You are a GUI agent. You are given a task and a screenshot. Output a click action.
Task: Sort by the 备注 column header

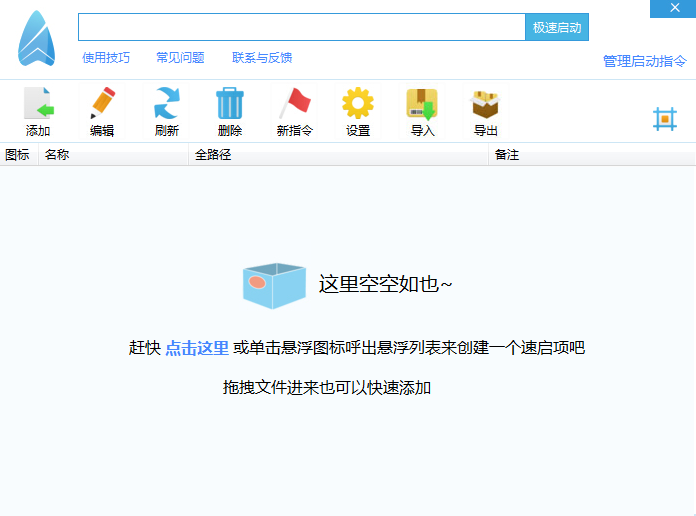tap(592, 155)
